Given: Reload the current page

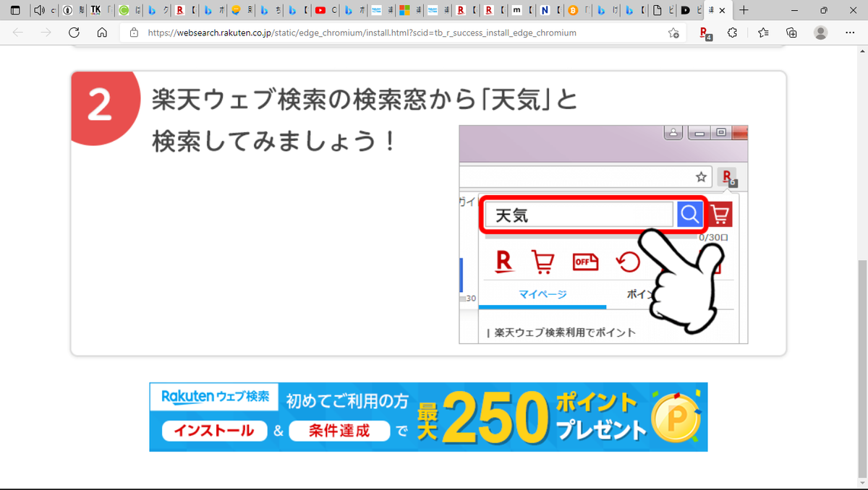Looking at the screenshot, I should [x=74, y=33].
